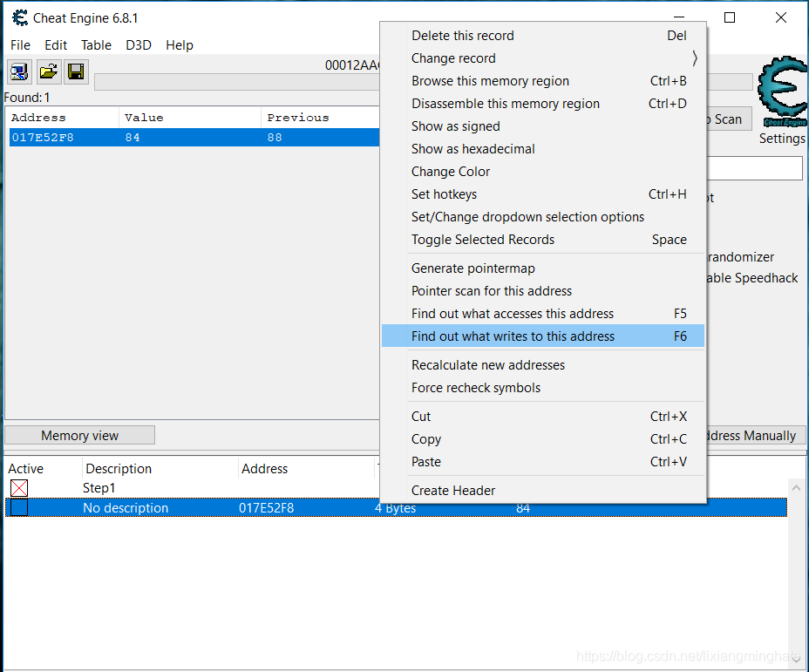Select Change record menu entry
This screenshot has width=809, height=672.
543,58
